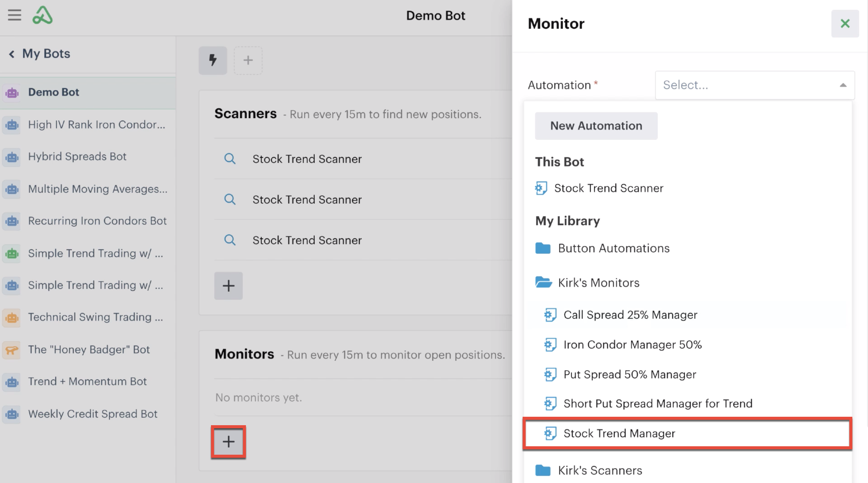The image size is (868, 483).
Task: Open Hybrid Spreads Bot
Action: point(88,157)
